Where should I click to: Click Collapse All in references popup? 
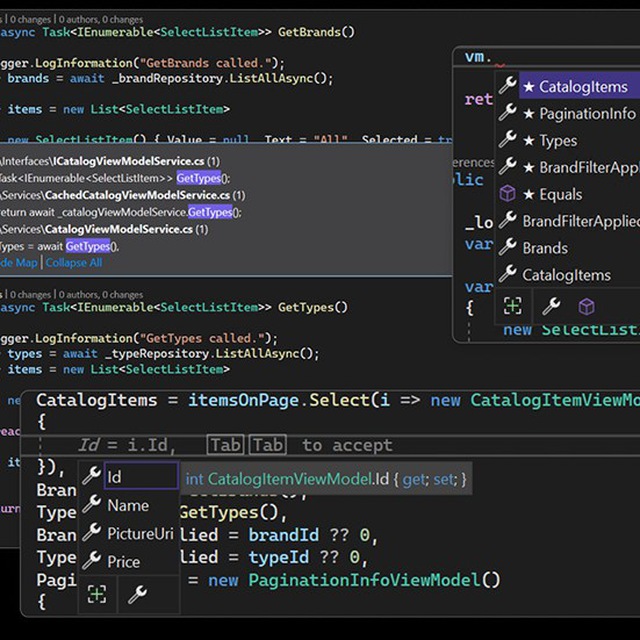pos(74,262)
